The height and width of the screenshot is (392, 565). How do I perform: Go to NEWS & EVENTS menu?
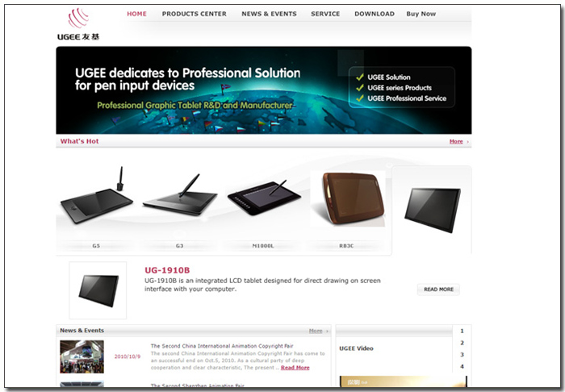click(x=269, y=14)
